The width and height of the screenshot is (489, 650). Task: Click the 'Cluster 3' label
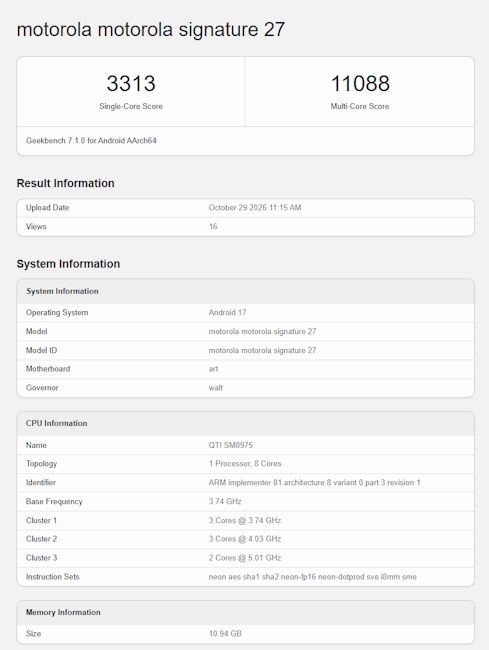pyautogui.click(x=41, y=558)
